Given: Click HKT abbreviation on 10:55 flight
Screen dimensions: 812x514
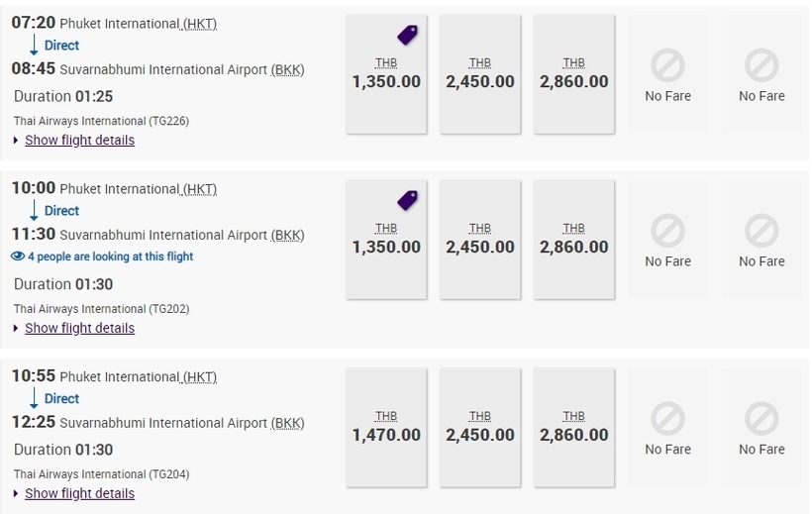Looking at the screenshot, I should coord(200,377).
